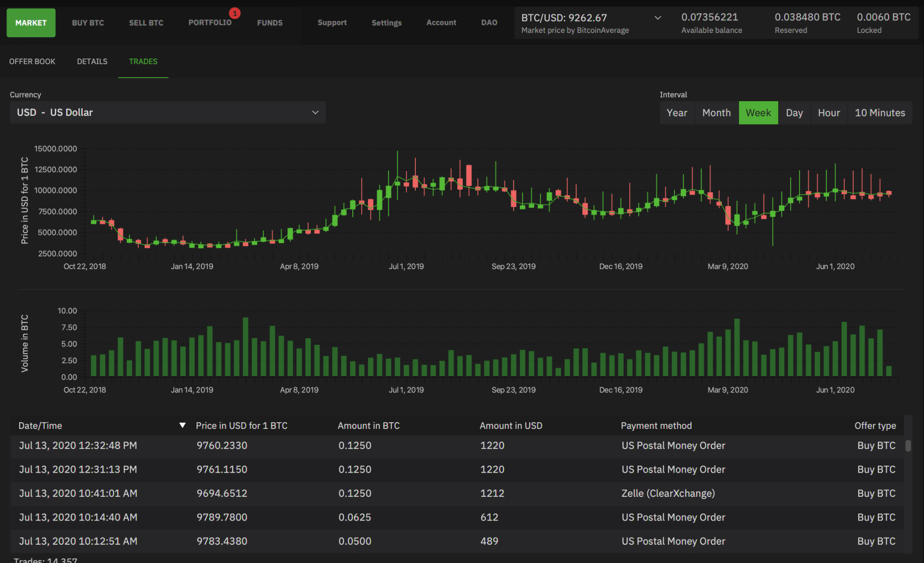
Task: Open the DAO section
Action: pos(489,22)
